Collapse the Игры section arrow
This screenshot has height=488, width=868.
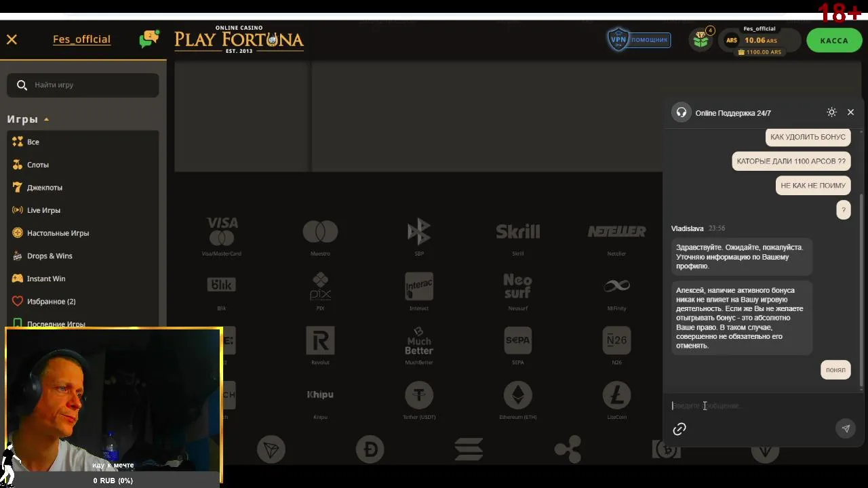tap(46, 119)
